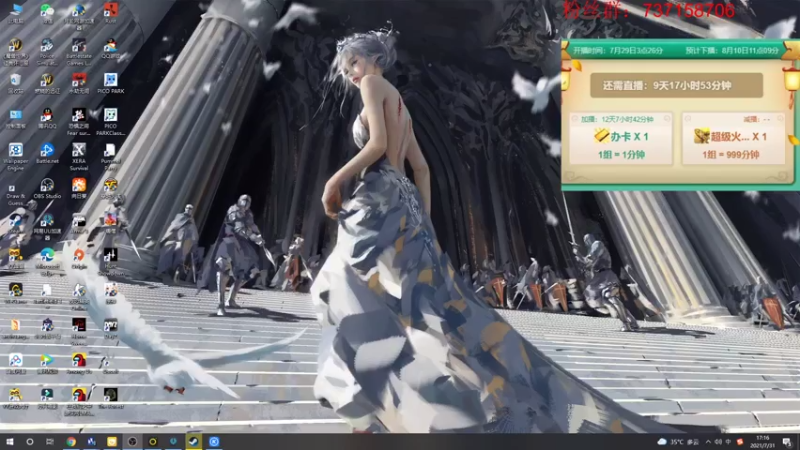Click the 办卡 X 1 gift card

[x=621, y=138]
